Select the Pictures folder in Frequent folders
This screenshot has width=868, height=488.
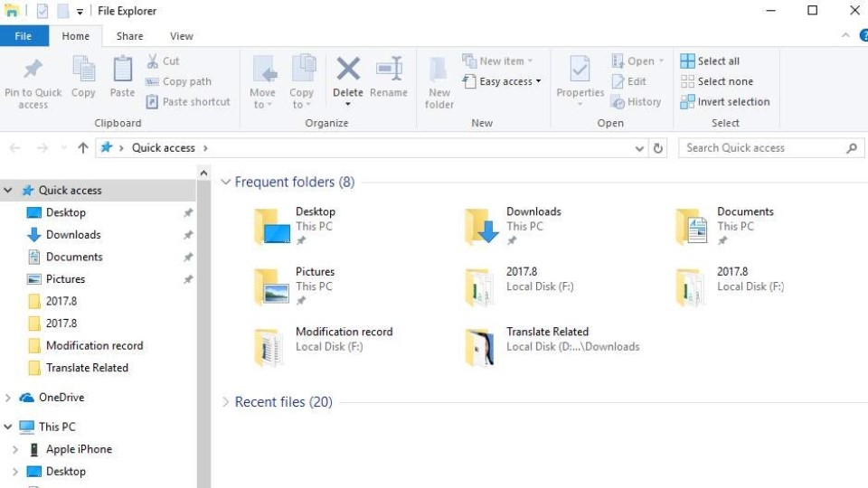tap(297, 286)
